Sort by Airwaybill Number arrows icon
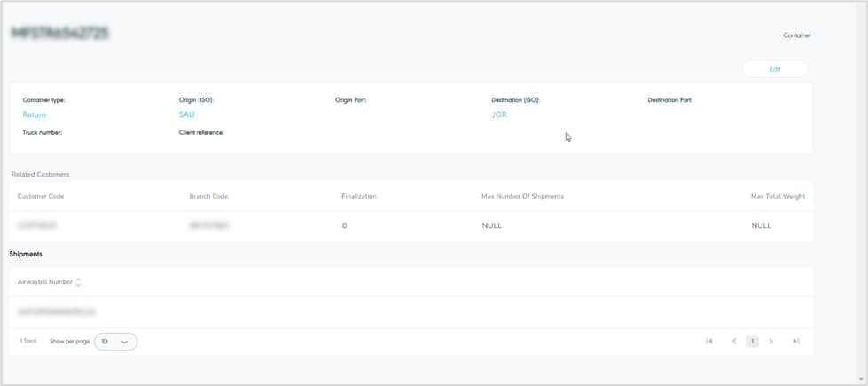Viewport: 868px width, 386px height. point(78,282)
